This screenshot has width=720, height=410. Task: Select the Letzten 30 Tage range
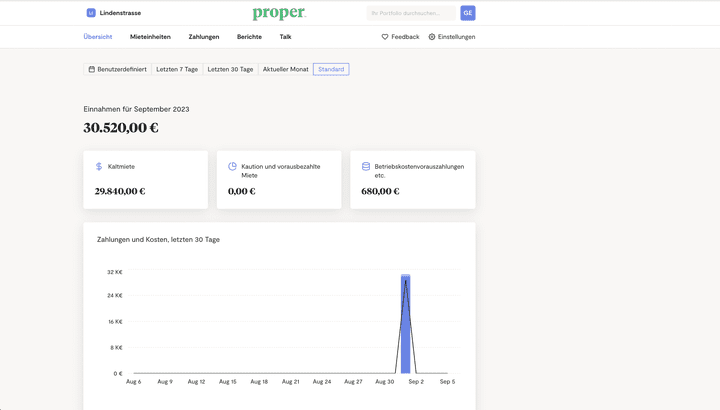230,69
